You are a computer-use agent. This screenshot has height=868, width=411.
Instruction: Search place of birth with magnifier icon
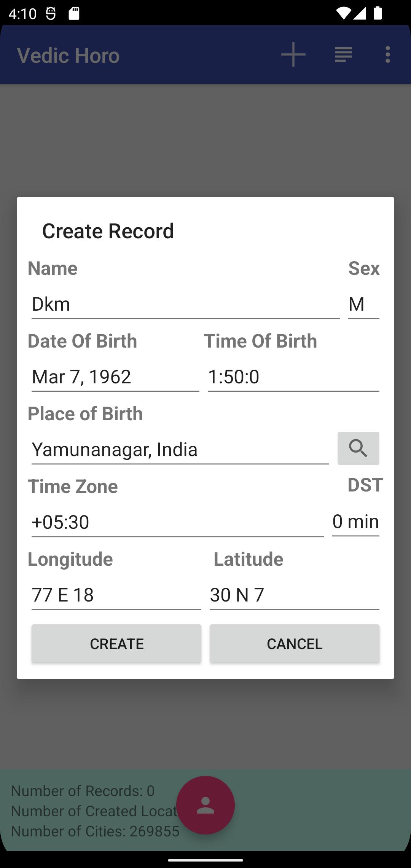click(358, 448)
